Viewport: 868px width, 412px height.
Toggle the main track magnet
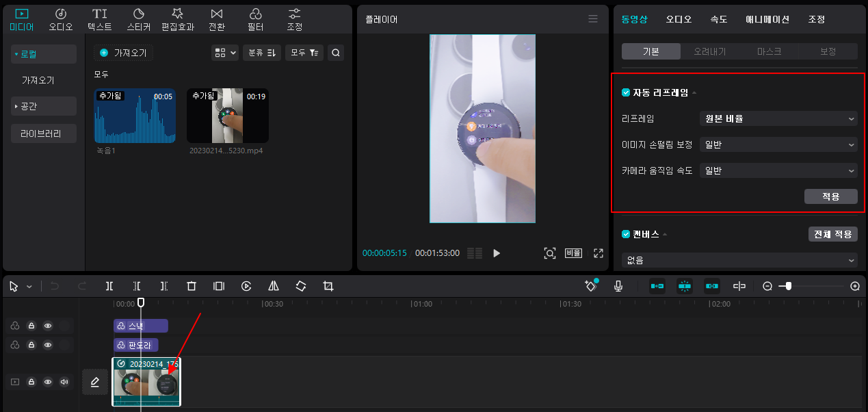(657, 286)
